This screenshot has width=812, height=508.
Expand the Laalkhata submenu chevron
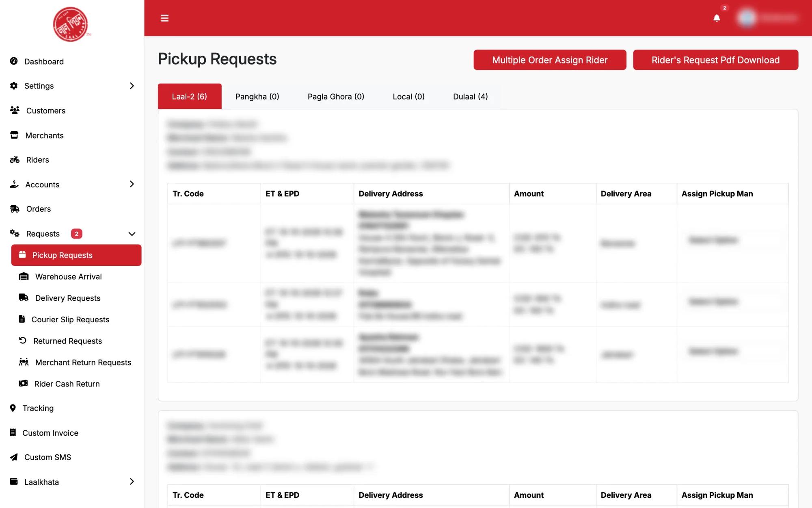pyautogui.click(x=132, y=482)
